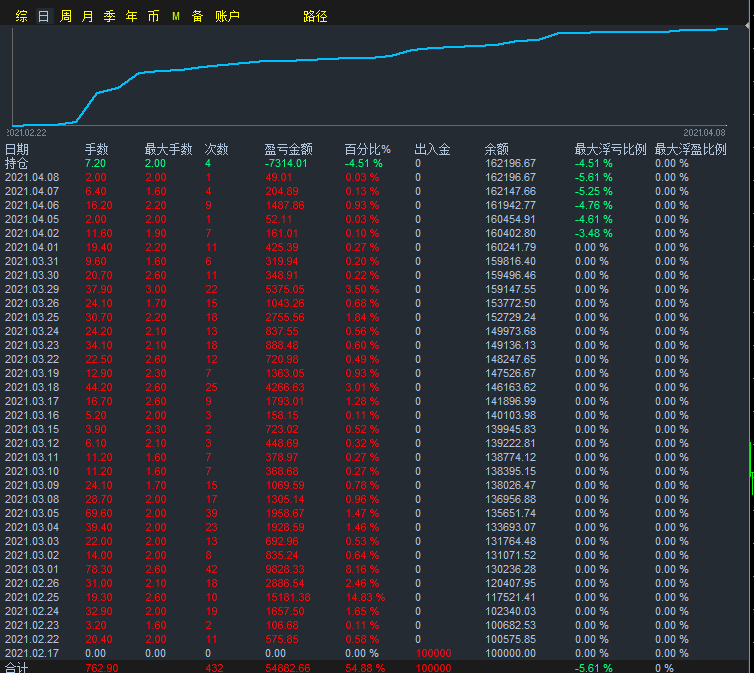Click the deposit value 100000 in 2021.02.17 row

[433, 653]
